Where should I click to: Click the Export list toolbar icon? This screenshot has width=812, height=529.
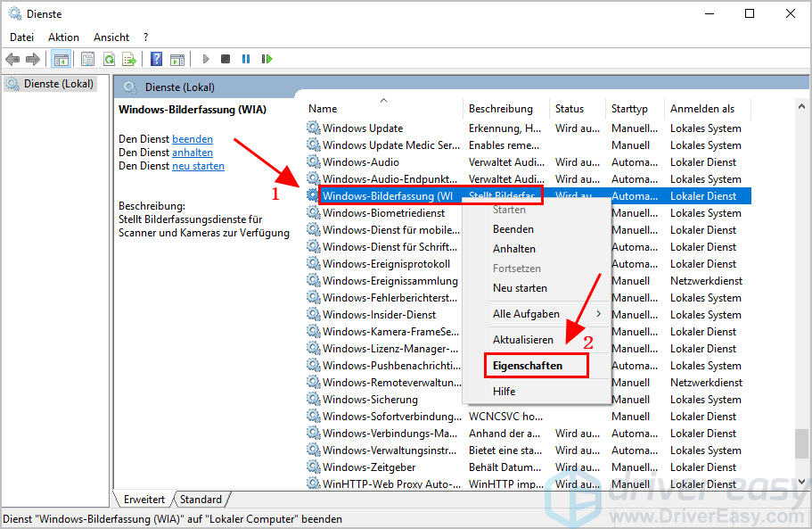tap(129, 59)
